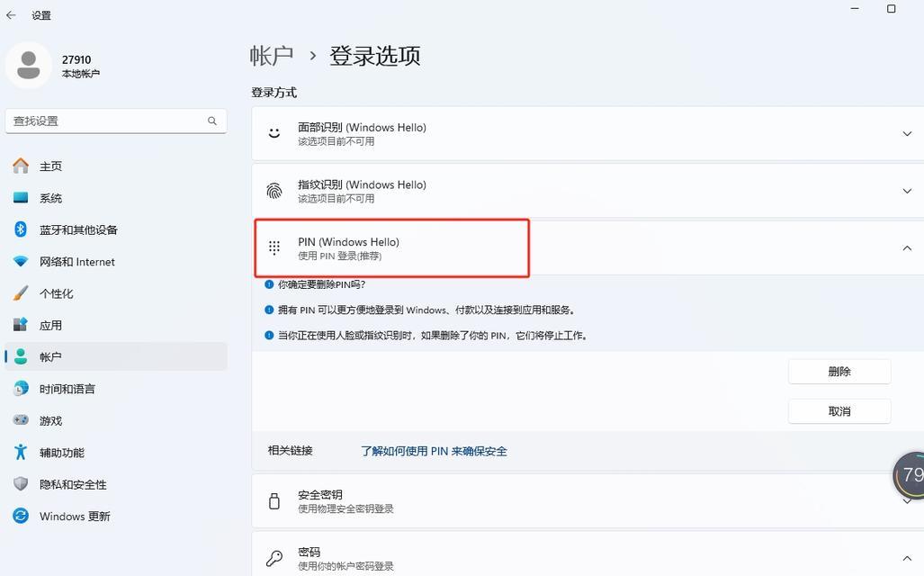Click the Accessibility figure icon

tap(21, 452)
